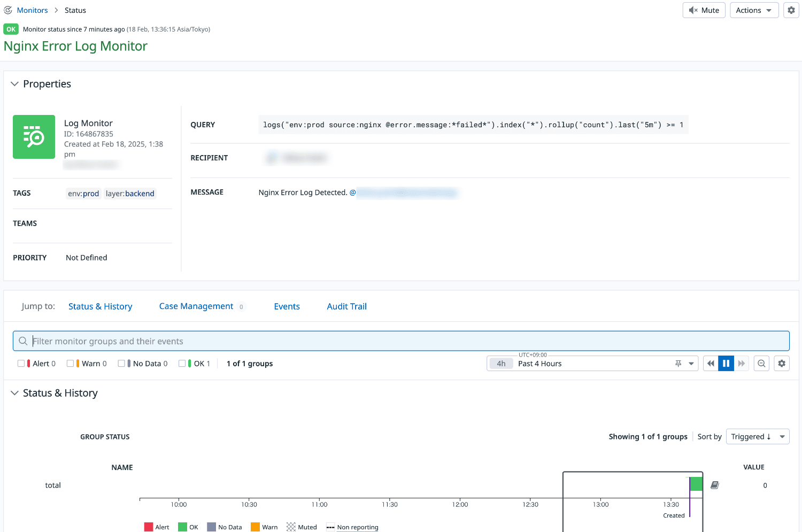Click the Nginx Error Log Monitor title
The height and width of the screenshot is (532, 802).
click(75, 46)
